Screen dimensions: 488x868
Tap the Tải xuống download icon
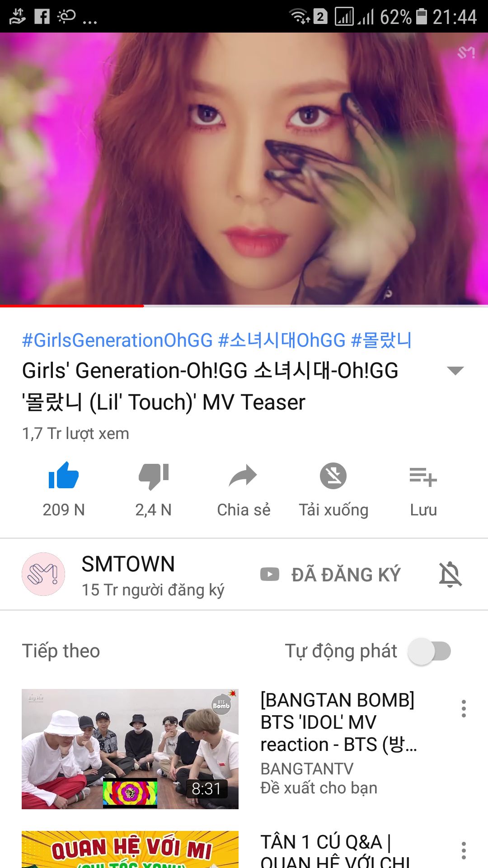pos(333,476)
